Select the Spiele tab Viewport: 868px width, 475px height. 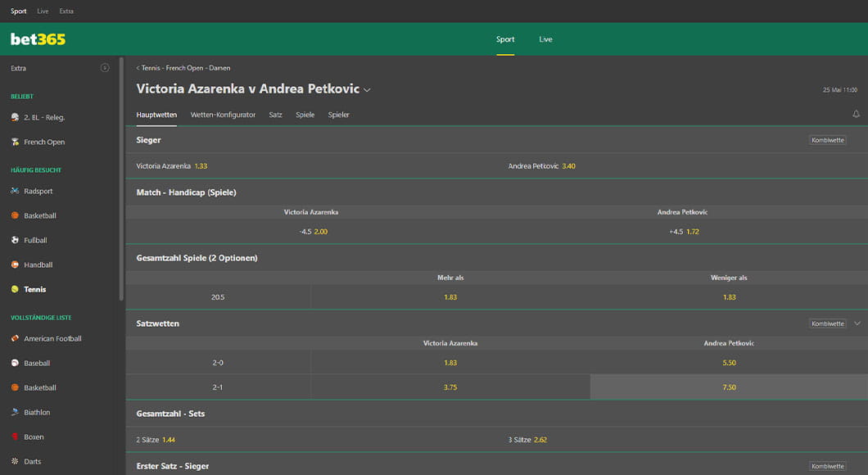coord(305,115)
